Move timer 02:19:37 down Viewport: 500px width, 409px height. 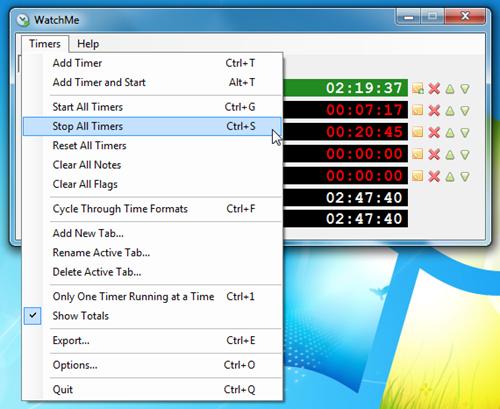coord(465,89)
